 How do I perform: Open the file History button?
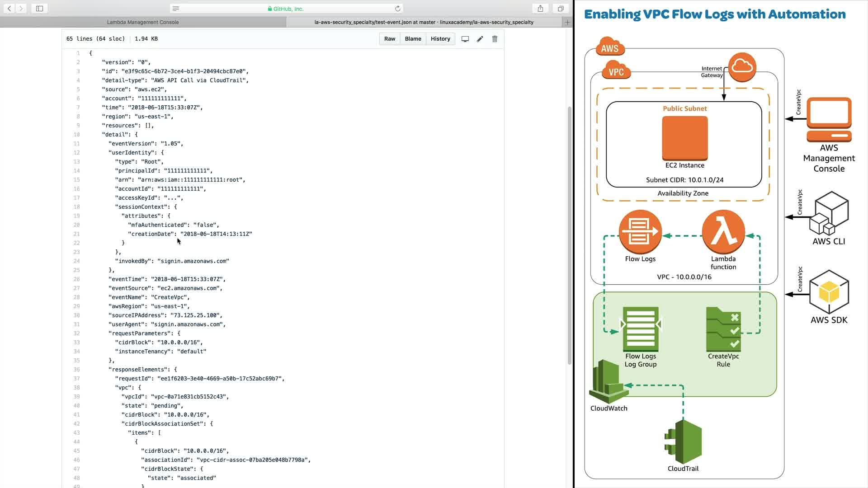[440, 39]
